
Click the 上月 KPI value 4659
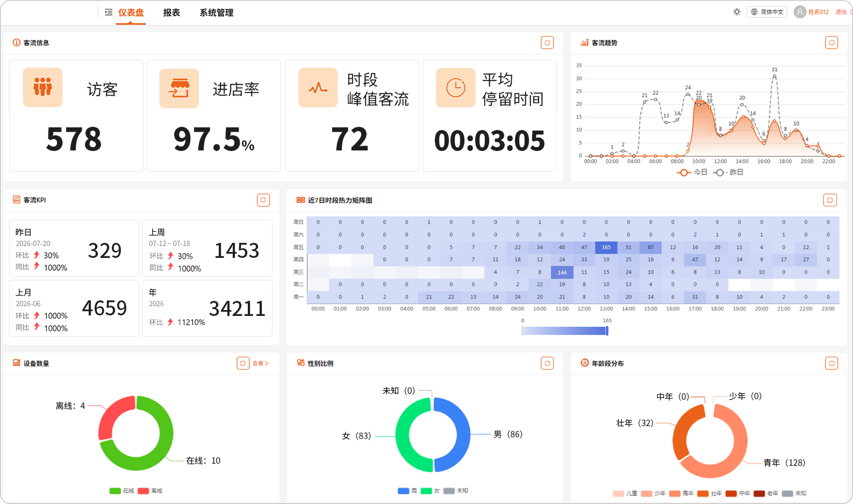[x=104, y=308]
